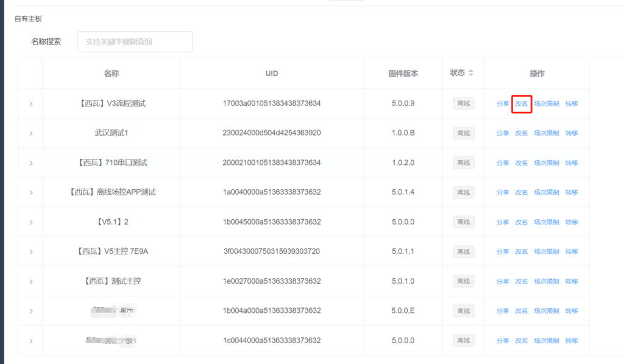
Task: Open 场次限制 for 【西瓦】测试主控
Action: pos(547,281)
